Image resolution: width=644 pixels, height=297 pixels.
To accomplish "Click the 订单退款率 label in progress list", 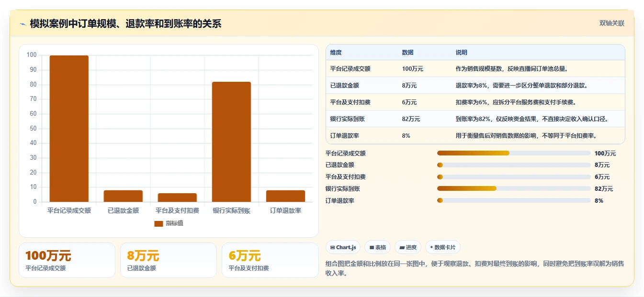I will click(340, 201).
